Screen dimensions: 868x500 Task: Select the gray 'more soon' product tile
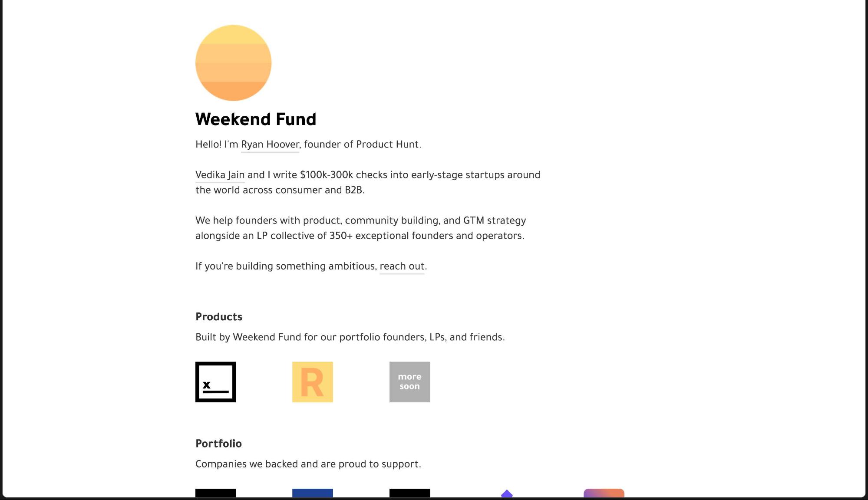click(409, 382)
